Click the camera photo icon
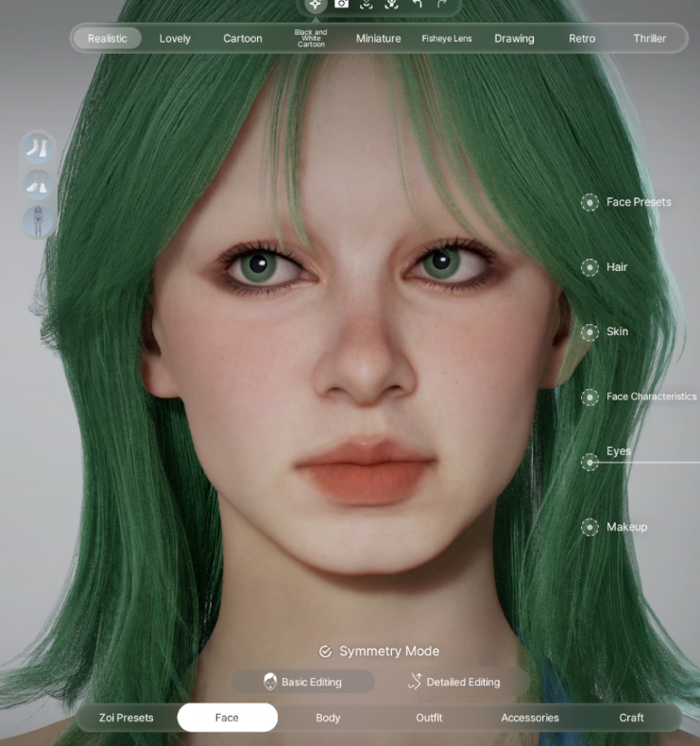The height and width of the screenshot is (746, 700). click(341, 5)
